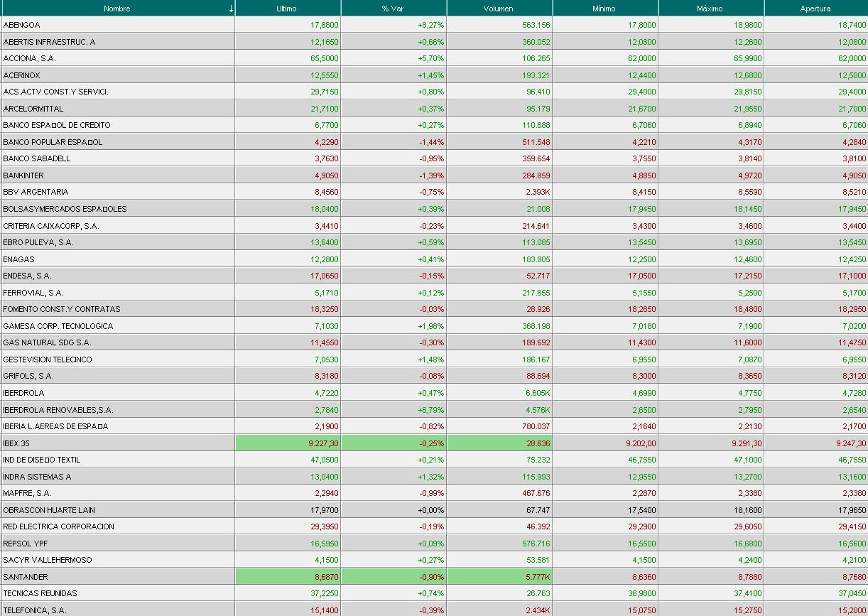
Task: Click IBERDROLA RENOVABLES,S.A. name cell
Action: [x=58, y=410]
